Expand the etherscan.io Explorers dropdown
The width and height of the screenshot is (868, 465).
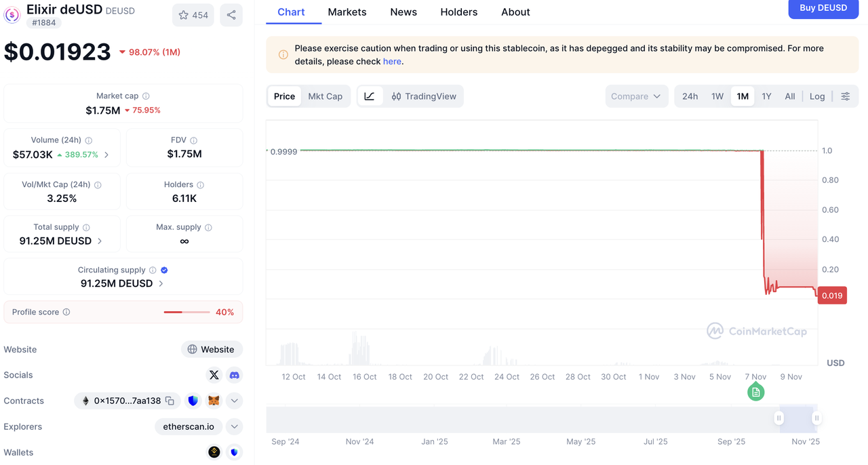(x=234, y=426)
